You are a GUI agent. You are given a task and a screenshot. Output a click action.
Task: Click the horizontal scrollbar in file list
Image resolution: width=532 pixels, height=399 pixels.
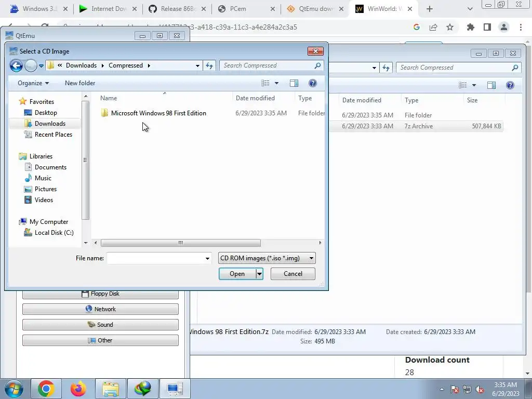(180, 243)
